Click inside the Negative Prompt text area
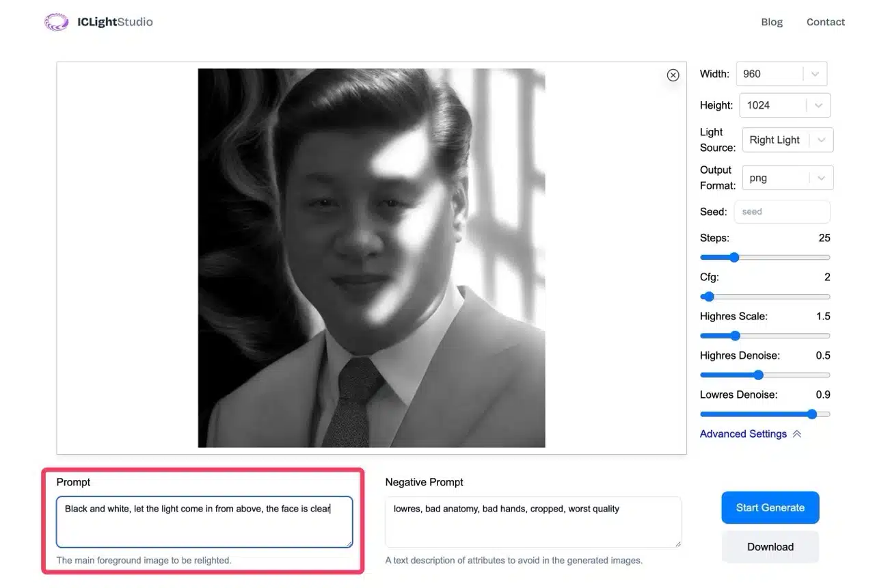Viewport: 875px width, 588px height. point(533,522)
